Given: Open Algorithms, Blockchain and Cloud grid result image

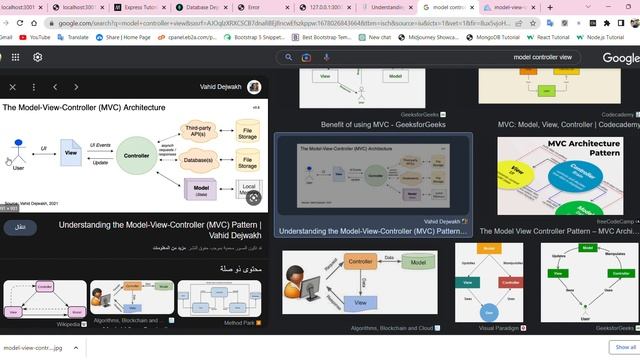Looking at the screenshot, I should pyautogui.click(x=360, y=282).
